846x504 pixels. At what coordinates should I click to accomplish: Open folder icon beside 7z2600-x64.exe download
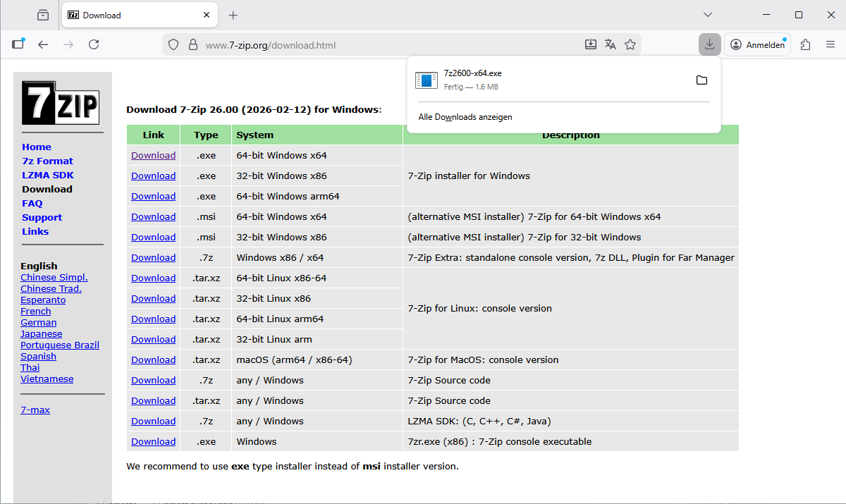pos(701,80)
